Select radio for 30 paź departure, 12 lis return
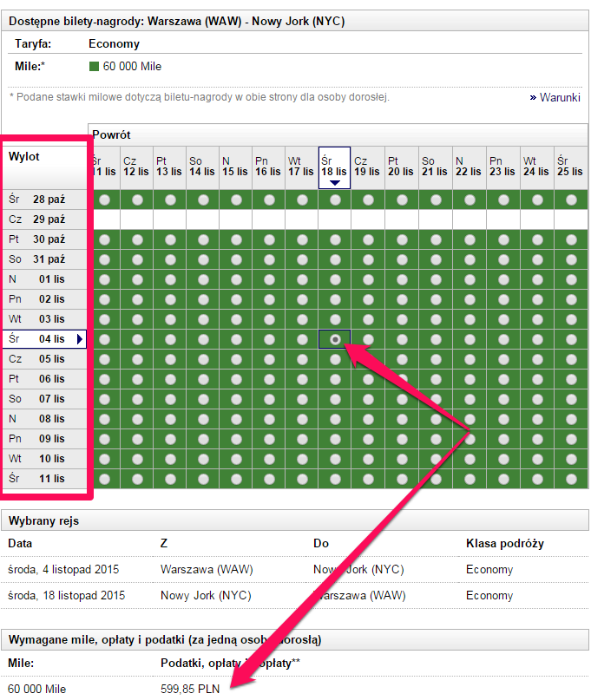The height and width of the screenshot is (700, 591). [x=138, y=239]
